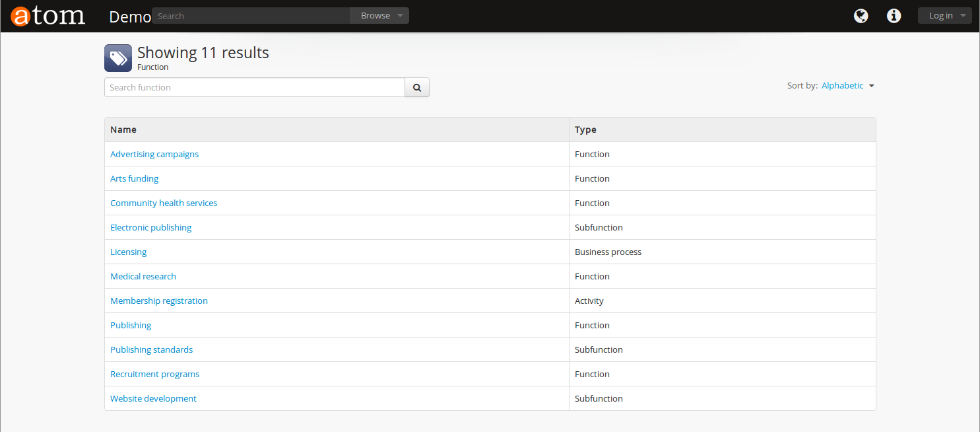Screen dimensions: 980x432
Task: Open the Publishing standards link
Action: pyautogui.click(x=151, y=349)
